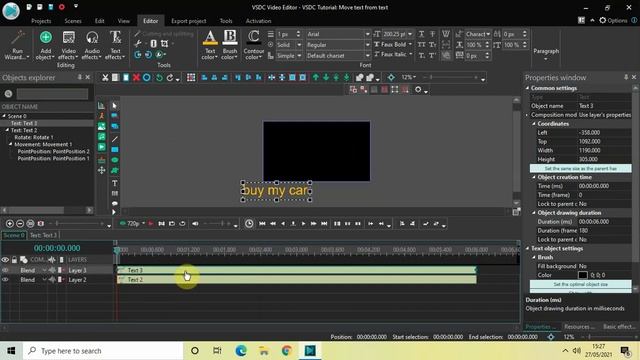The height and width of the screenshot is (360, 640).
Task: Pin the Properties window
Action: [x=626, y=77]
